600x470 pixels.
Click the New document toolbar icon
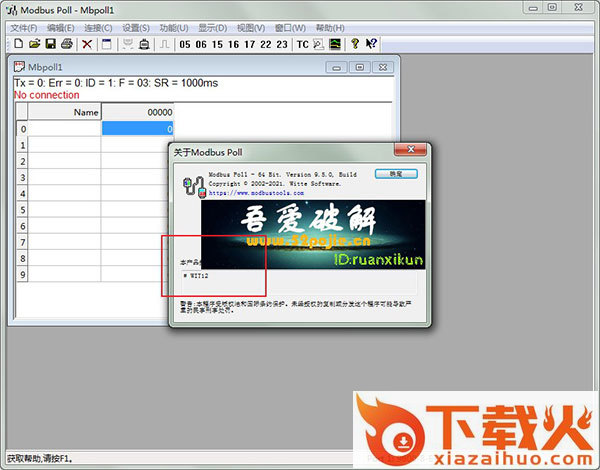tap(18, 44)
